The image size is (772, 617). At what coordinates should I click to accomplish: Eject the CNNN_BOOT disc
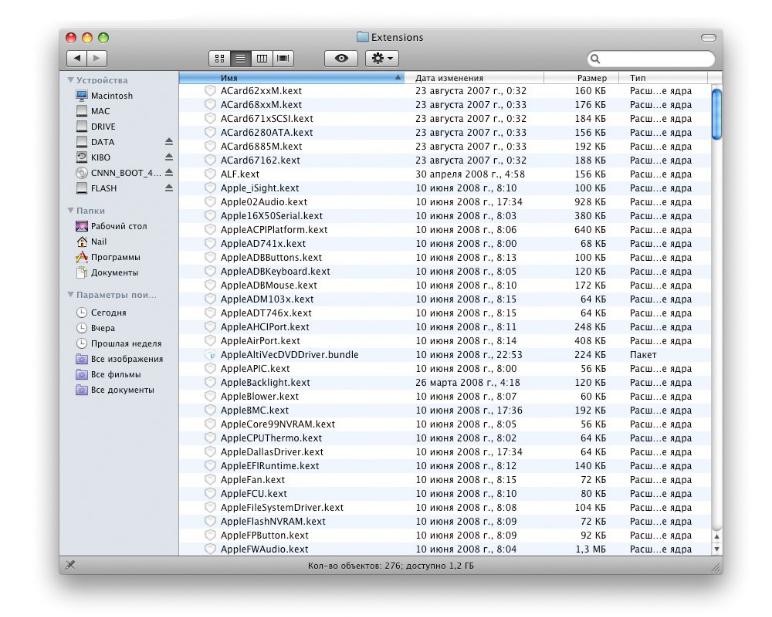point(169,173)
